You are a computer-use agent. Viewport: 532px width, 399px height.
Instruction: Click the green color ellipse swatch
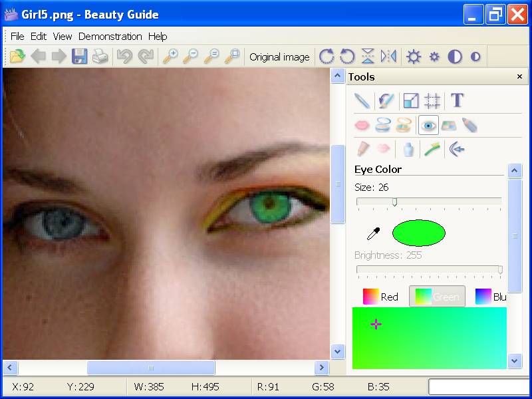coord(419,233)
